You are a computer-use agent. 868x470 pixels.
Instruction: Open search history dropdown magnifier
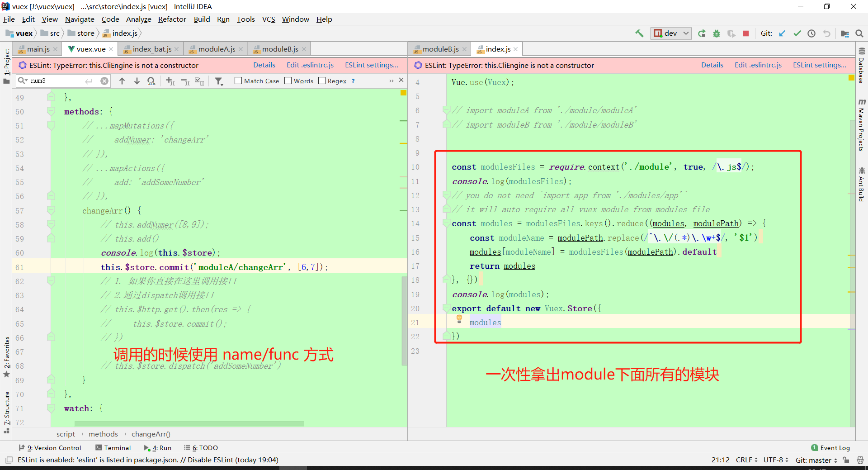pos(22,81)
